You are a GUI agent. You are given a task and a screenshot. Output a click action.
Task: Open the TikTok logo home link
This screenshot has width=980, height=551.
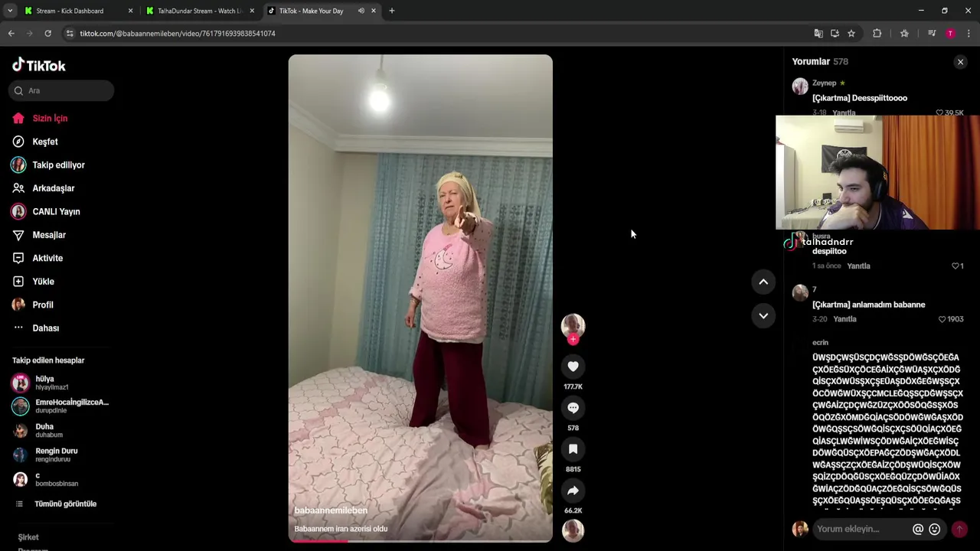(x=39, y=65)
